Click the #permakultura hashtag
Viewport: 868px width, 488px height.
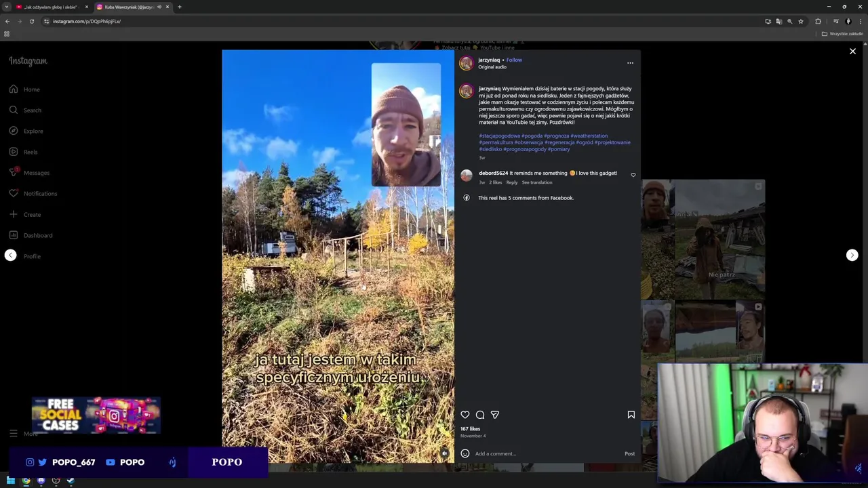(496, 142)
